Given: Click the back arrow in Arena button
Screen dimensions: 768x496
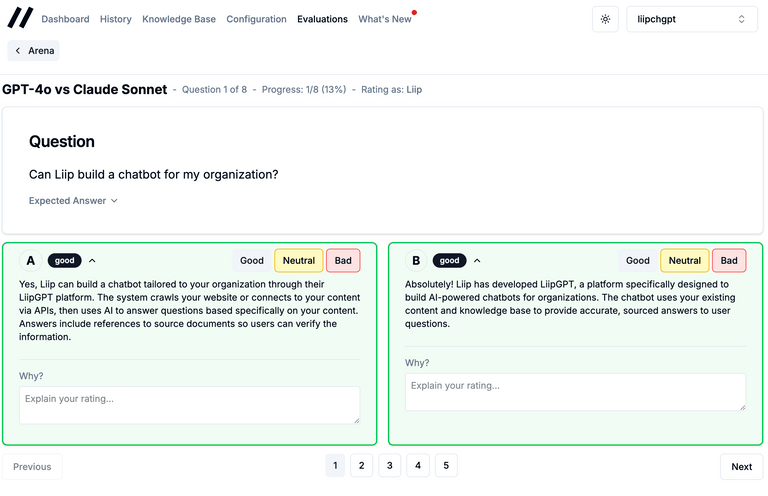Looking at the screenshot, I should [18, 50].
